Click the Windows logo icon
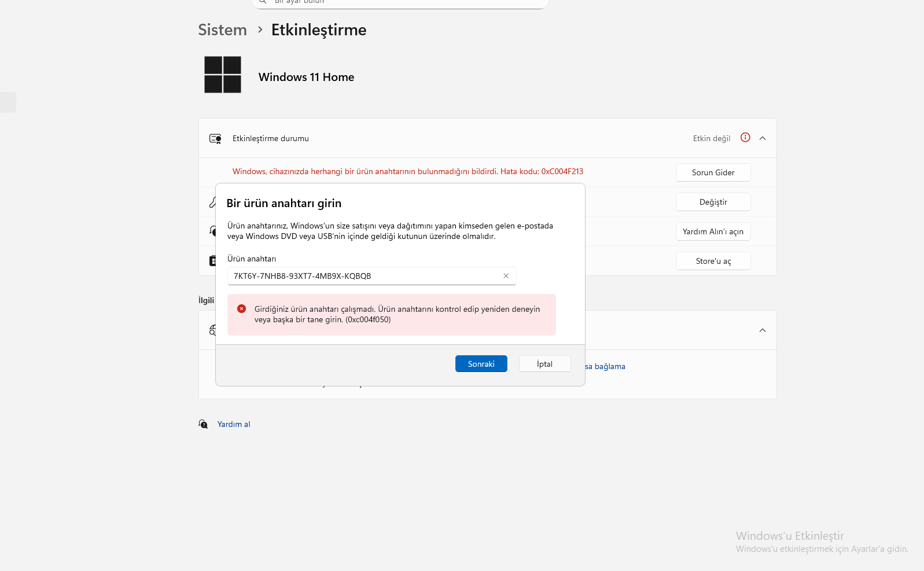The height and width of the screenshot is (571, 924). coord(223,75)
